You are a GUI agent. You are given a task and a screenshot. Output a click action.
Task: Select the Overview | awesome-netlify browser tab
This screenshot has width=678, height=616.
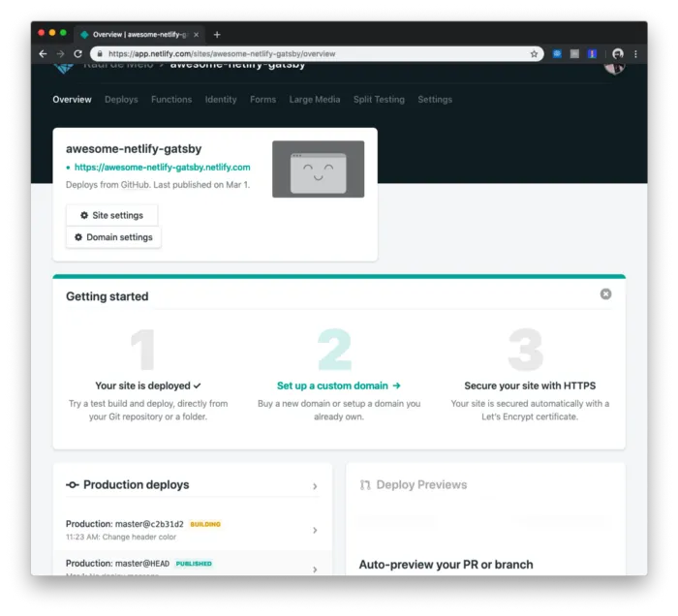coord(139,35)
